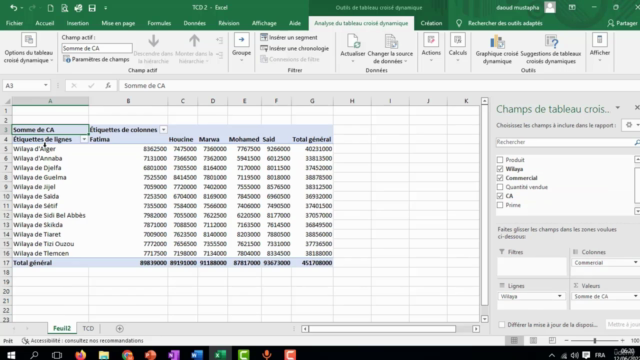The width and height of the screenshot is (640, 360).
Task: Open the Étiquettes de lignes filter dropdown
Action: (84, 140)
